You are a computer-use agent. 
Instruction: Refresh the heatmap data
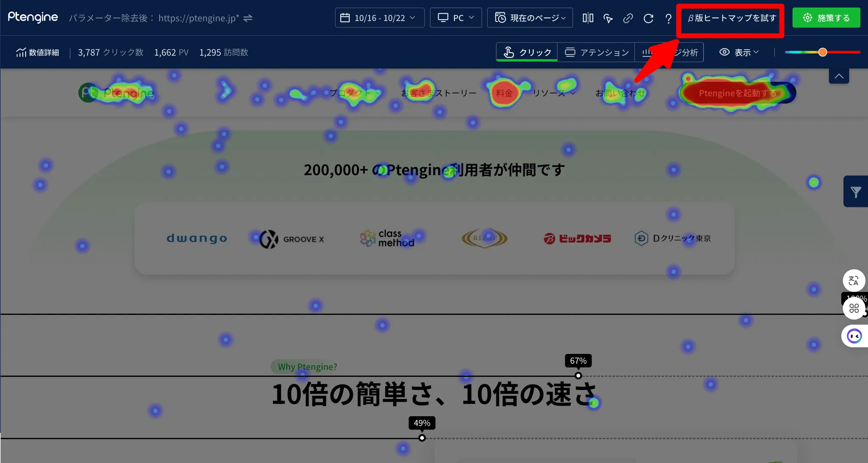pyautogui.click(x=648, y=18)
